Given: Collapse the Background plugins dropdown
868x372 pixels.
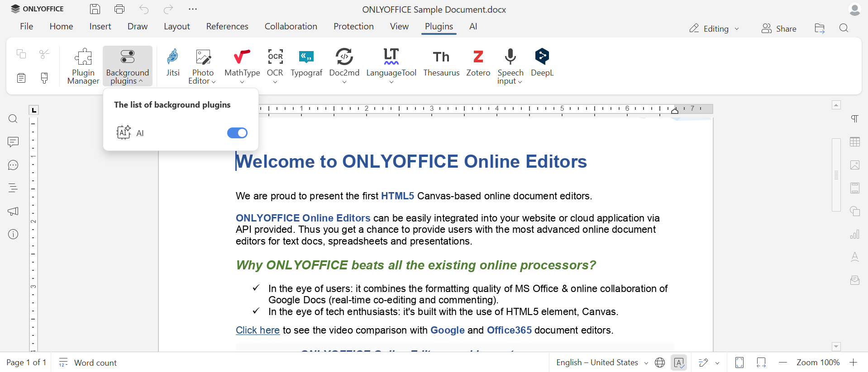Looking at the screenshot, I should (128, 66).
